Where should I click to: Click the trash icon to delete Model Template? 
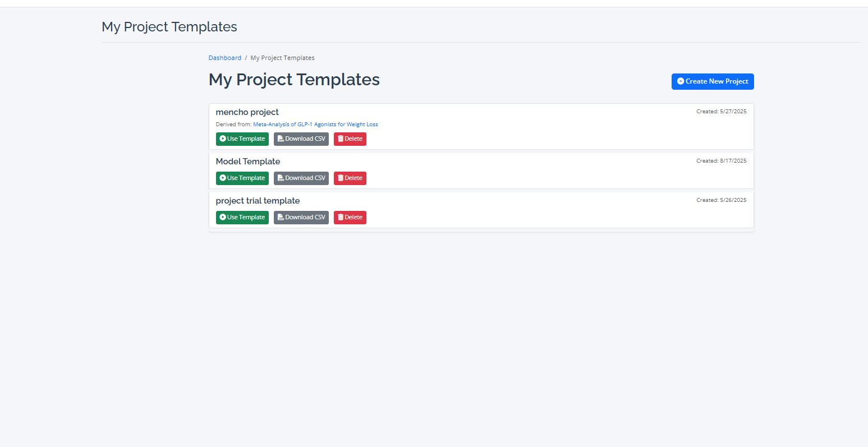coord(341,178)
